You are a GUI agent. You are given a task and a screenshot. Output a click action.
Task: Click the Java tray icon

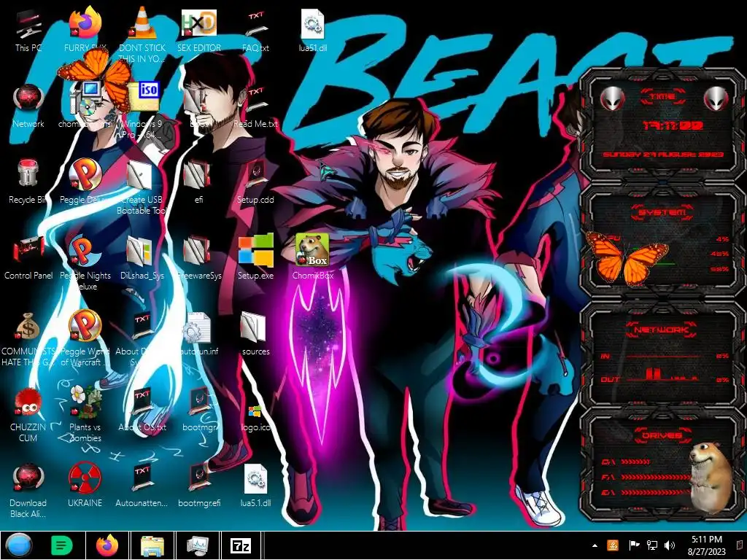click(613, 545)
